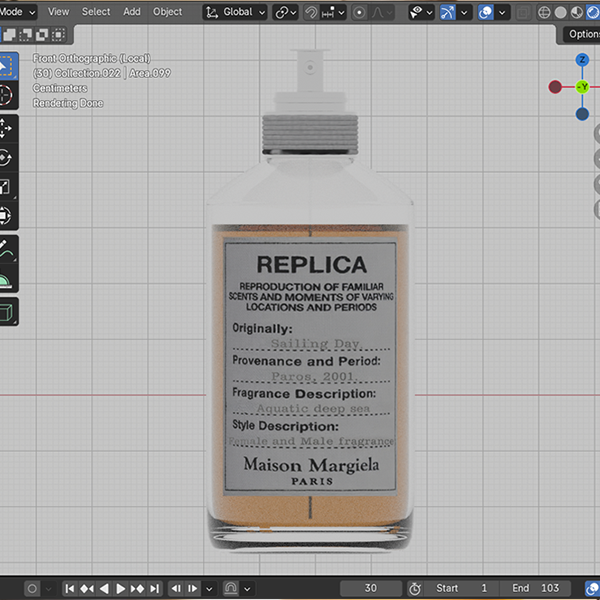This screenshot has height=600, width=600.
Task: Switch to Rendered viewport shading
Action: click(593, 13)
